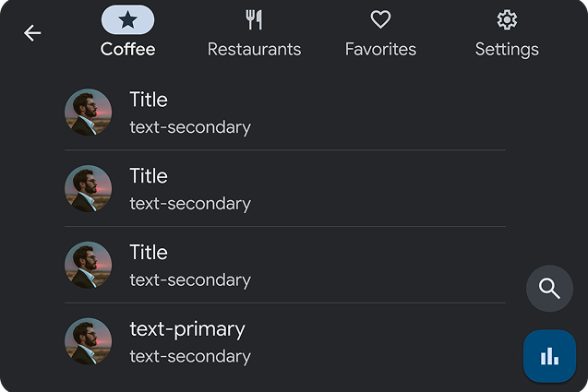Click the star icon above Coffee
Viewport: 588px width, 392px height.
127,19
